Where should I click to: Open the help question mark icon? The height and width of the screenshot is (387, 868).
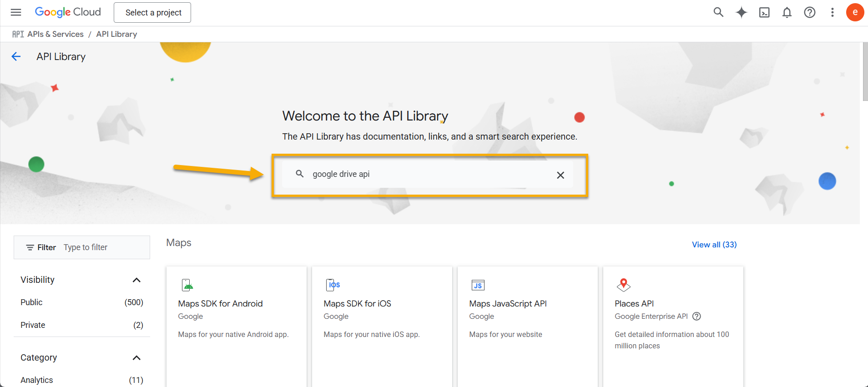pos(810,12)
